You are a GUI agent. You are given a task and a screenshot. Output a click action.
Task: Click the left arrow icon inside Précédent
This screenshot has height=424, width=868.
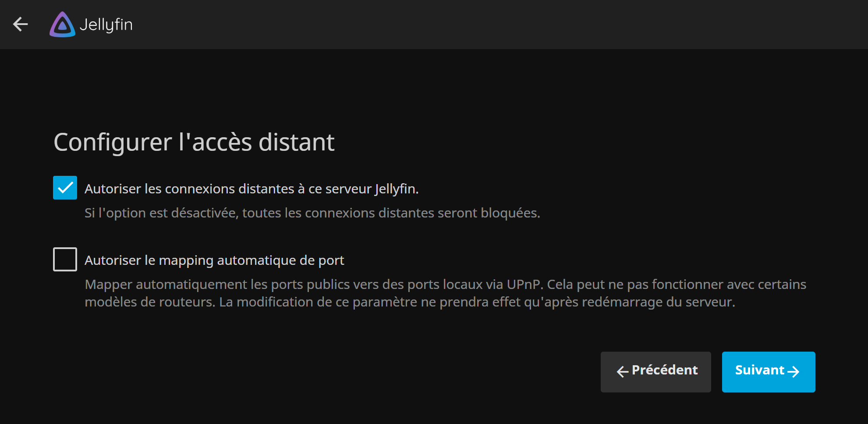[x=622, y=372]
